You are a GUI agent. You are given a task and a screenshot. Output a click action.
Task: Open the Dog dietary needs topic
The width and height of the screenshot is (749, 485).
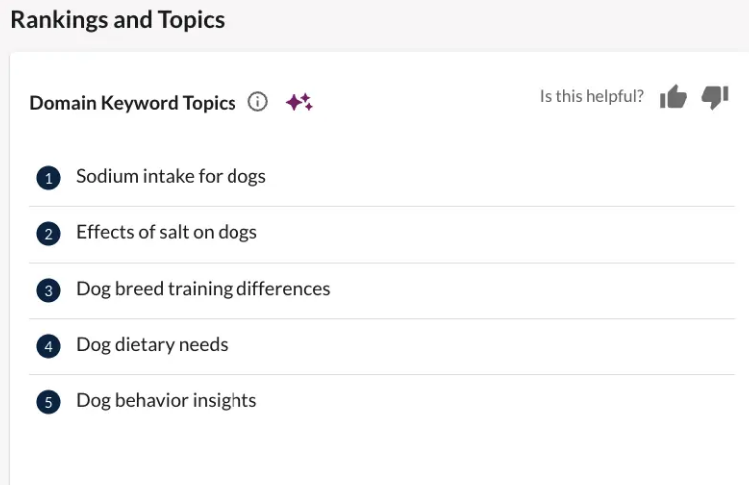point(152,345)
